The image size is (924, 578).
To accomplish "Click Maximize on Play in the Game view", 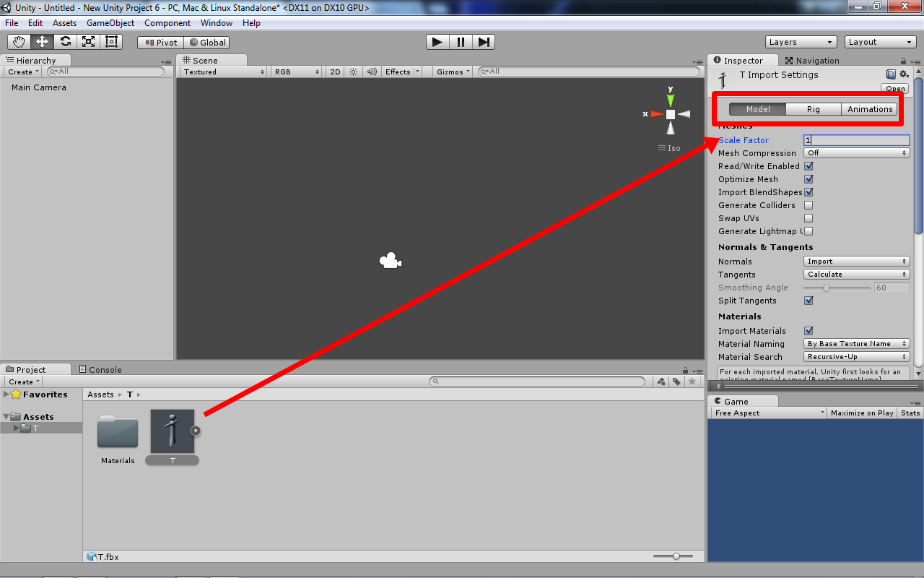I will 862,413.
